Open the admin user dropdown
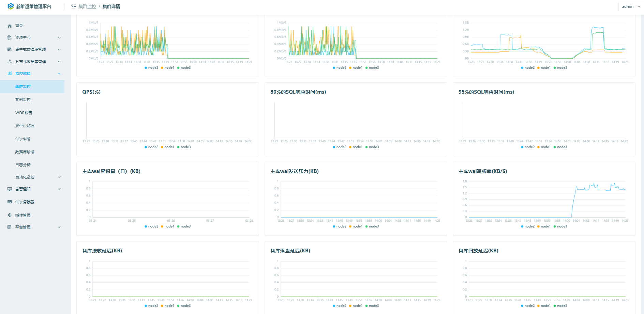The height and width of the screenshot is (314, 644). (x=631, y=6)
